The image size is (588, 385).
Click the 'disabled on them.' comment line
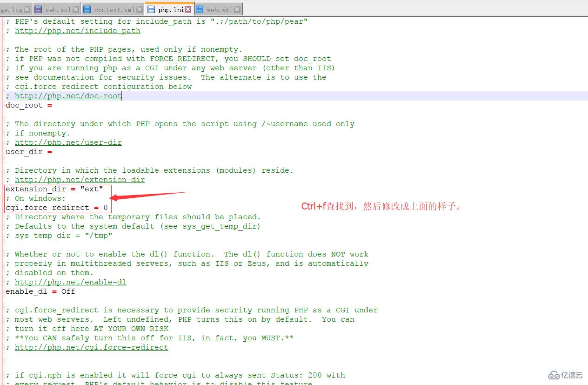coord(50,273)
